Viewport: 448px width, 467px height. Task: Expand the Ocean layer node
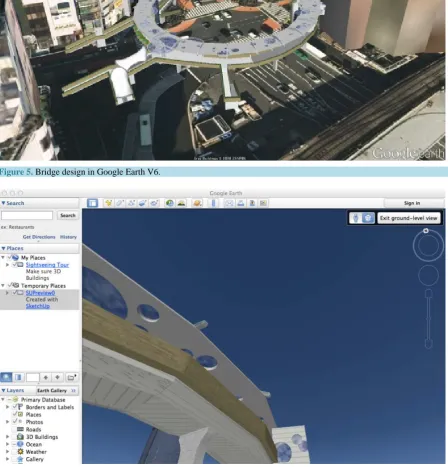pyautogui.click(x=7, y=444)
